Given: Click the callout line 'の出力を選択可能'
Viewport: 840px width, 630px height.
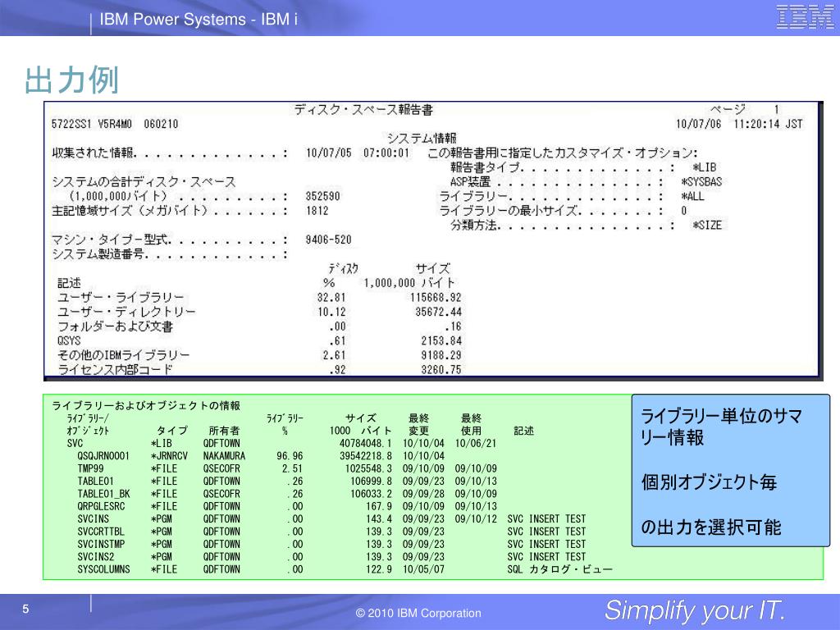Looking at the screenshot, I should (x=711, y=527).
